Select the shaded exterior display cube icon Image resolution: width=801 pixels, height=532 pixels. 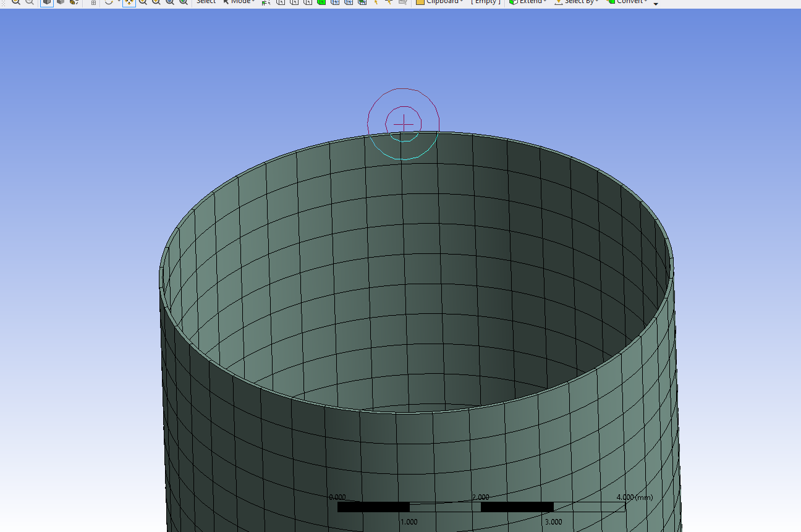(47, 2)
